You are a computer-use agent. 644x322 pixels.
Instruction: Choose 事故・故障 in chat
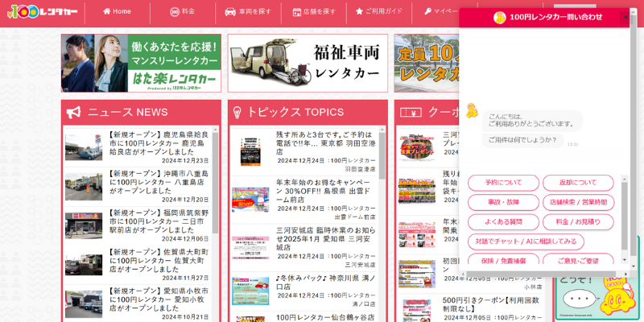click(x=503, y=203)
